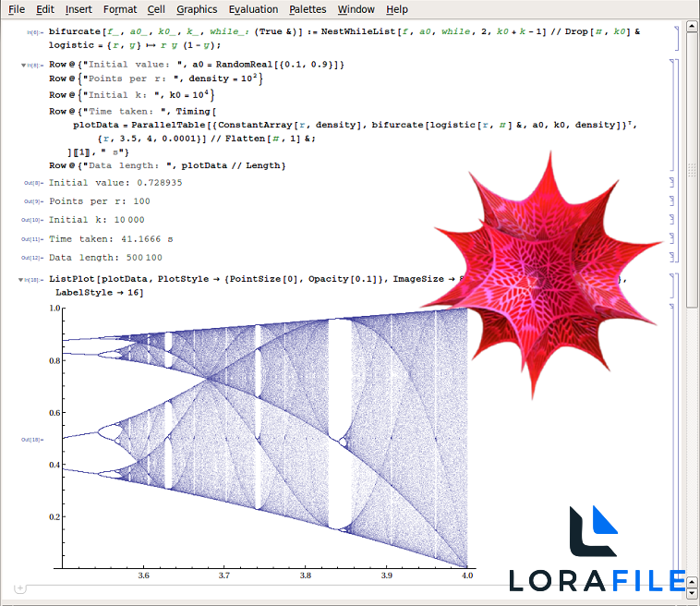This screenshot has height=606, width=700.
Task: Open the Insert menu
Action: [78, 9]
